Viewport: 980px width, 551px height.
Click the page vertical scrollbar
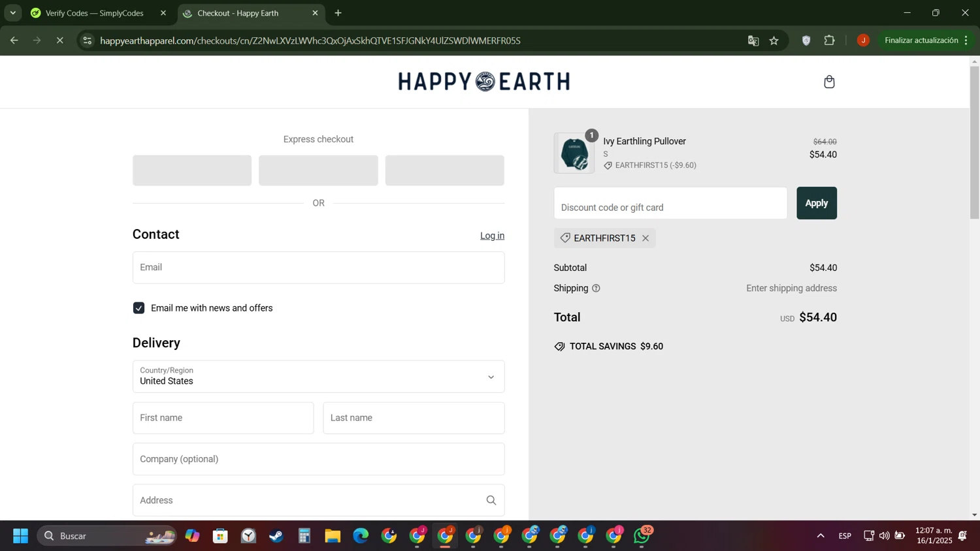(x=974, y=142)
